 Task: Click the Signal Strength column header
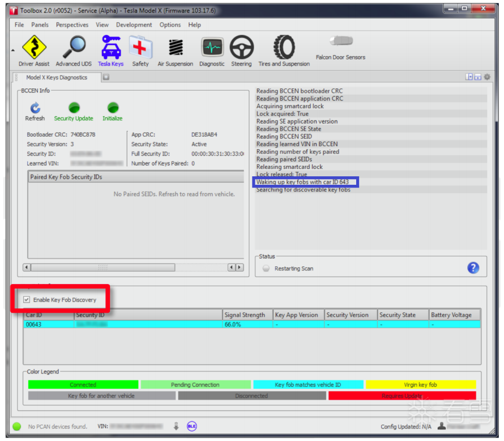pos(247,315)
